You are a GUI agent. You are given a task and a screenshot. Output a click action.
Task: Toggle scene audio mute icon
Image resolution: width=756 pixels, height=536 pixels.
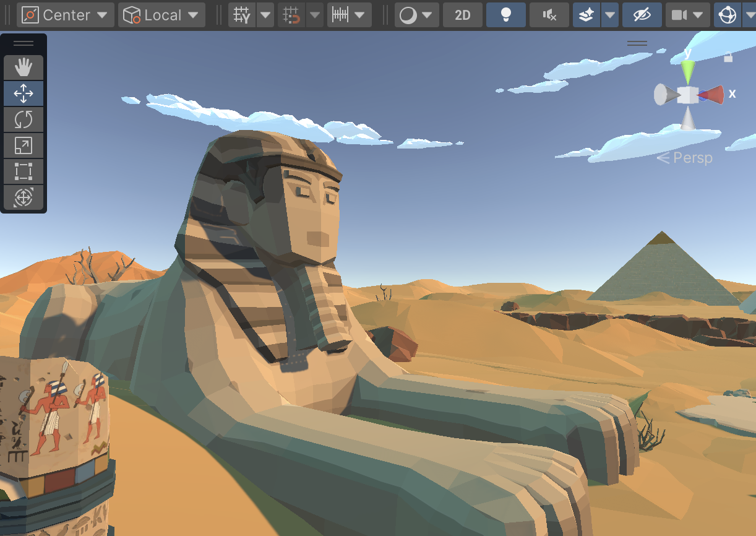(x=549, y=15)
